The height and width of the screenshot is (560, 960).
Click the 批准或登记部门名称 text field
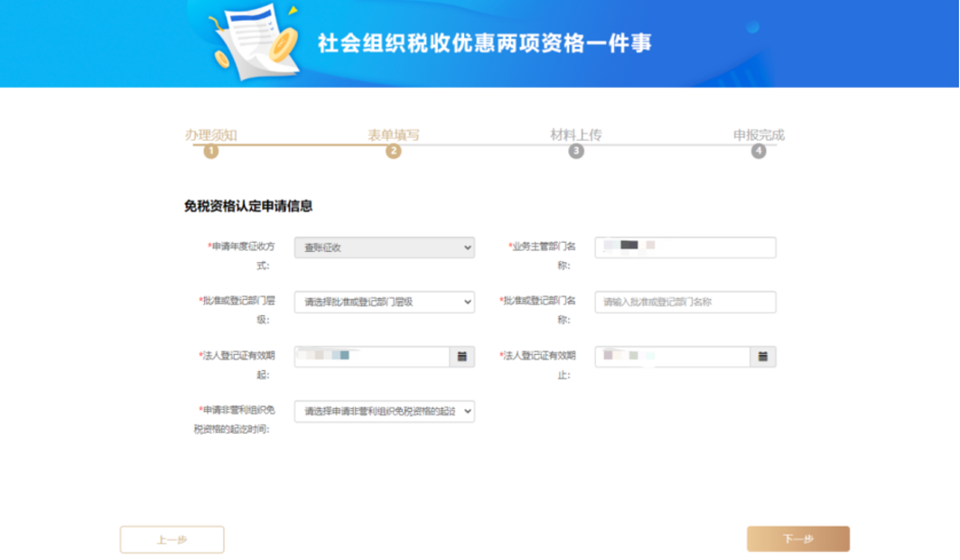tap(685, 303)
